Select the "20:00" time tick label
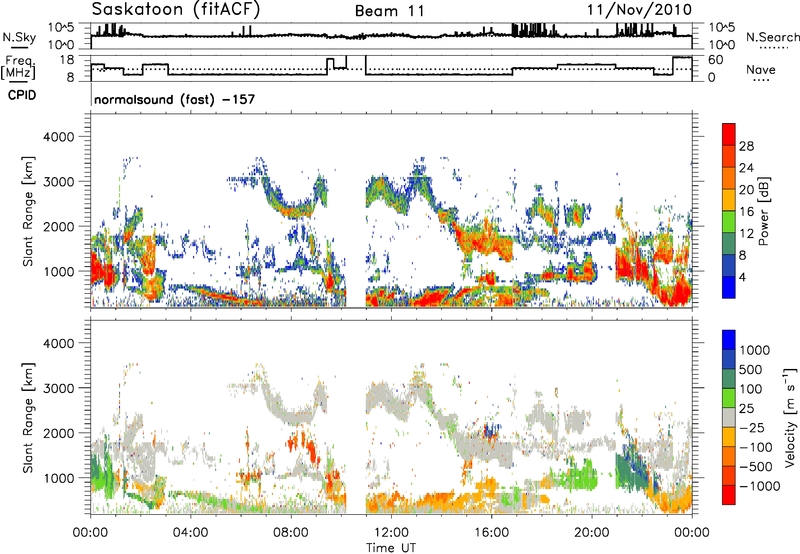 pos(592,533)
